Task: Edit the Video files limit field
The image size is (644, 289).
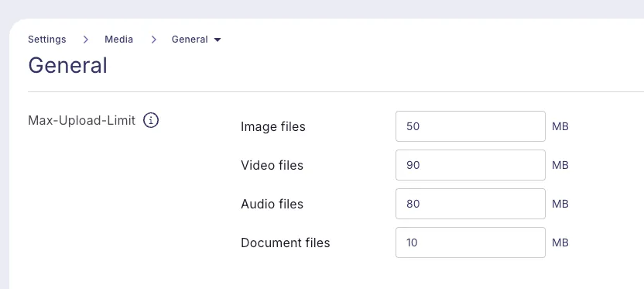Action: [x=471, y=165]
